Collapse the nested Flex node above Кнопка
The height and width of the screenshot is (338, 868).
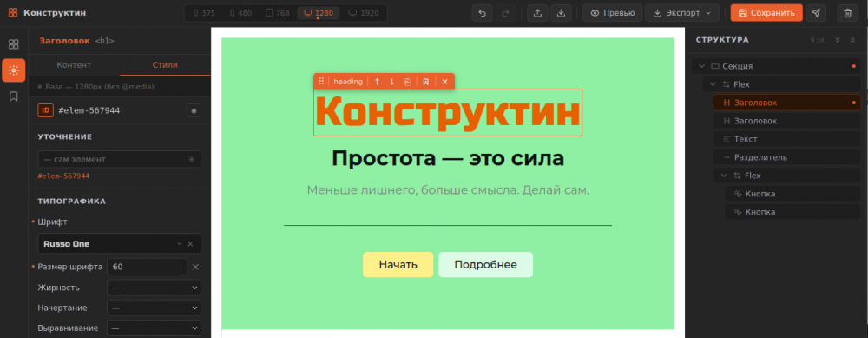tap(724, 176)
